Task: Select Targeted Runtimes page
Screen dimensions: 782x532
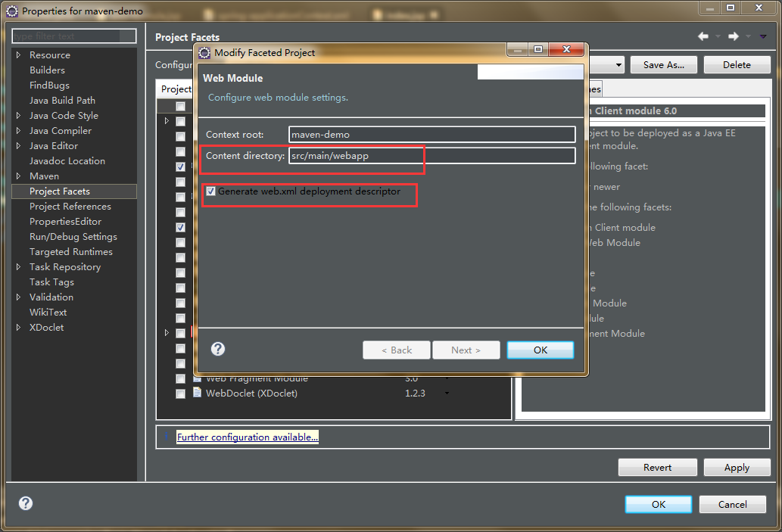Action: (x=71, y=252)
